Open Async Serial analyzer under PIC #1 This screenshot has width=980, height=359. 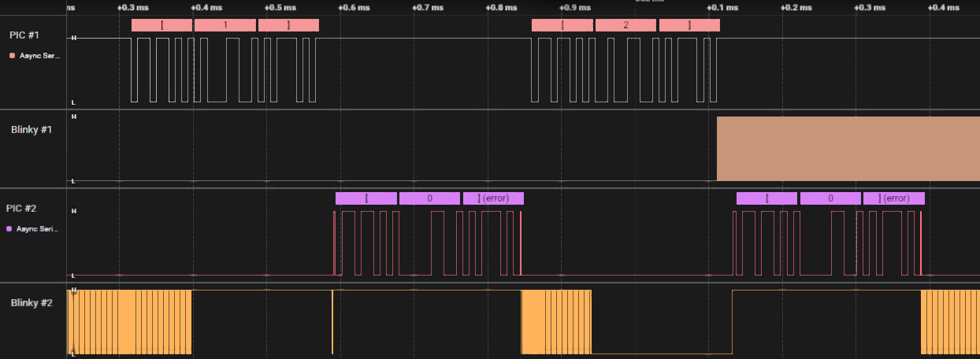coord(39,56)
